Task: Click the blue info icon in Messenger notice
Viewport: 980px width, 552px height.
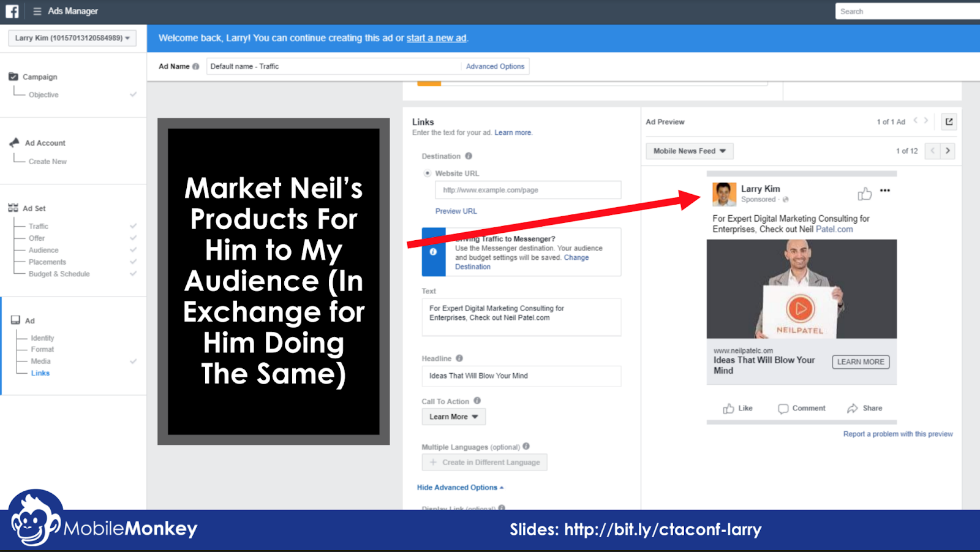Action: [x=433, y=252]
